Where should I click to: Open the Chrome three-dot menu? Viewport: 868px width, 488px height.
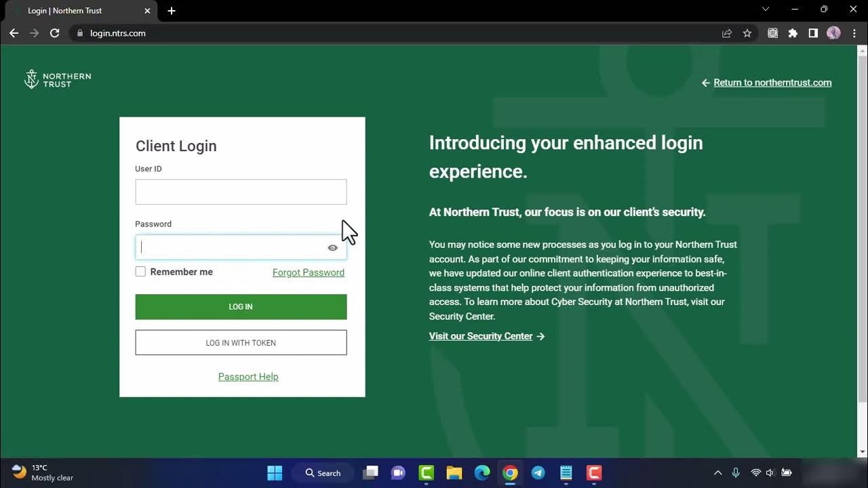(x=854, y=33)
